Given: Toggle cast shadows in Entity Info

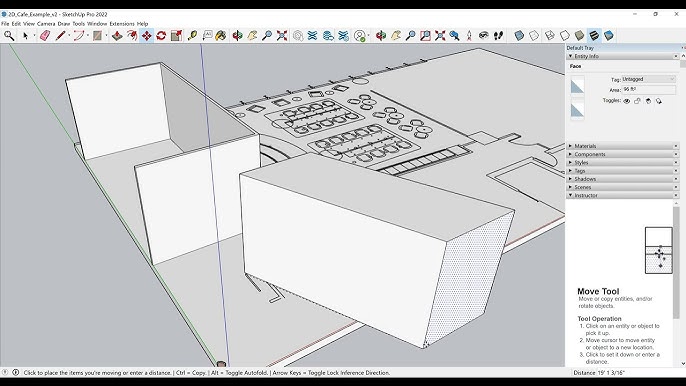Looking at the screenshot, I should point(659,101).
